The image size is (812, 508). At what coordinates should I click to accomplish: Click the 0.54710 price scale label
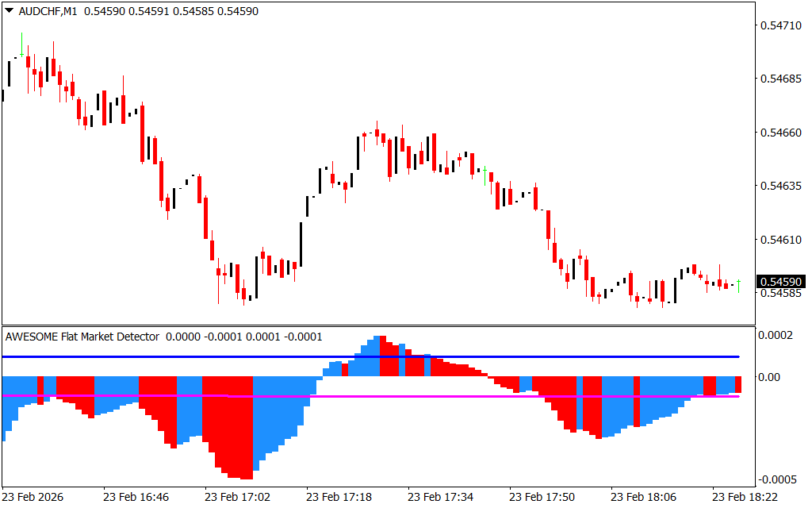[x=780, y=26]
